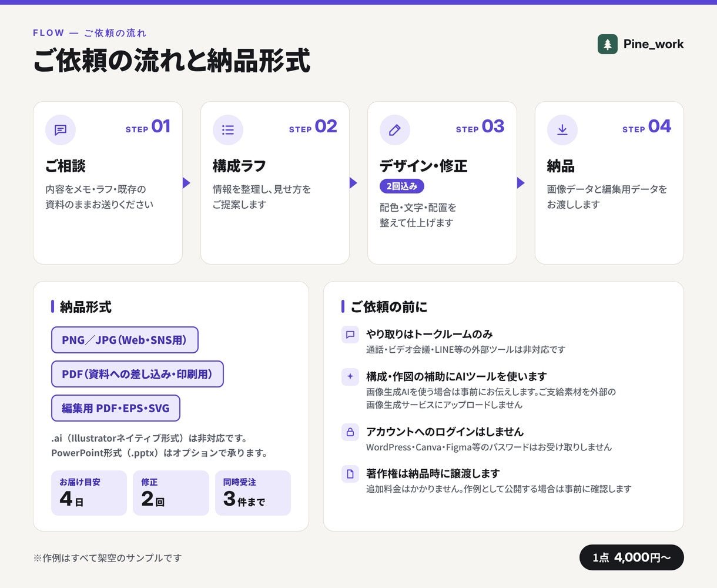This screenshot has width=717, height=588.
Task: Click the chat bubble icon in STEP 01
Action: [x=61, y=130]
